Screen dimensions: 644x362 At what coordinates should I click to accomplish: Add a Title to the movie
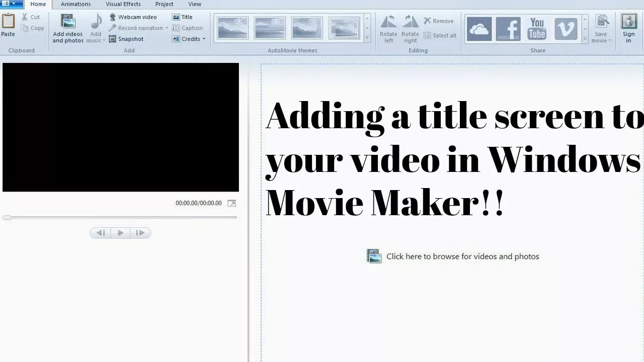tap(183, 17)
